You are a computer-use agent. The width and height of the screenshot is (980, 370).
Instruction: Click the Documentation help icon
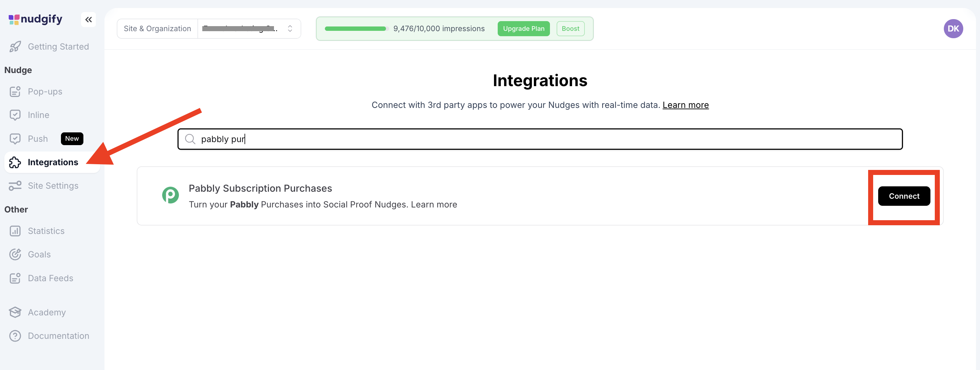(x=15, y=336)
